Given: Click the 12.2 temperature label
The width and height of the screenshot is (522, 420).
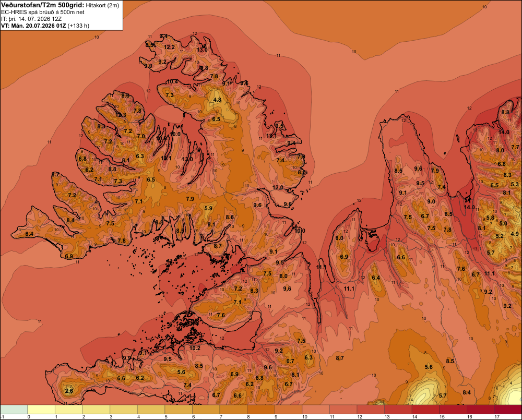Looking at the screenshot, I should [x=170, y=47].
